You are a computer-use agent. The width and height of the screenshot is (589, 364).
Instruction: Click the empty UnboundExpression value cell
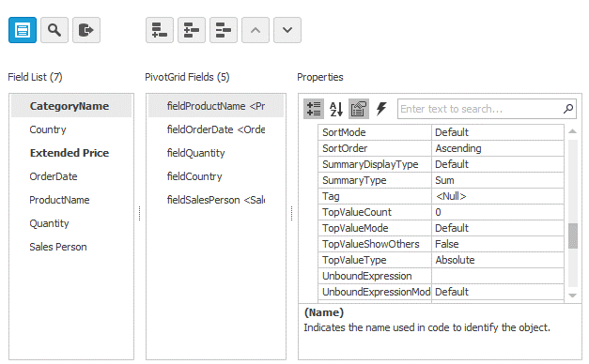498,276
